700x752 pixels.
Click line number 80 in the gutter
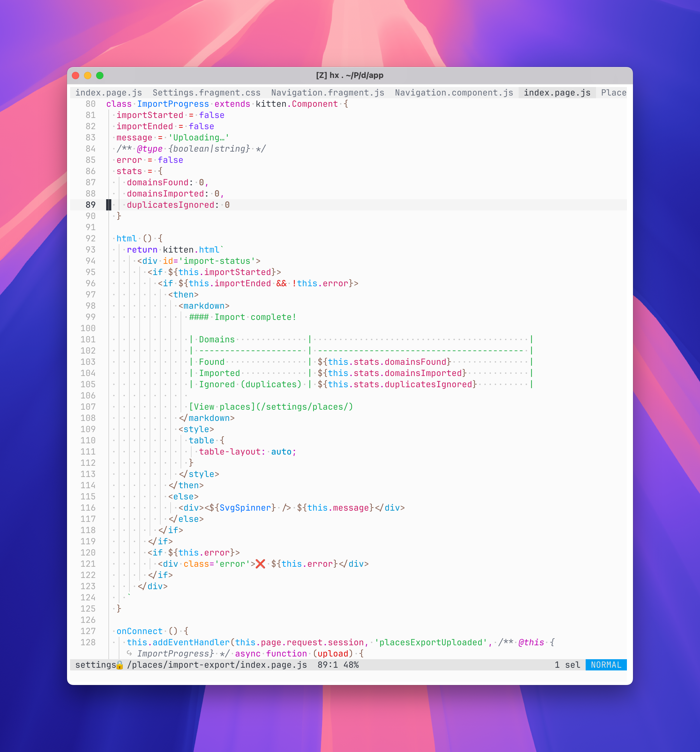(x=91, y=104)
